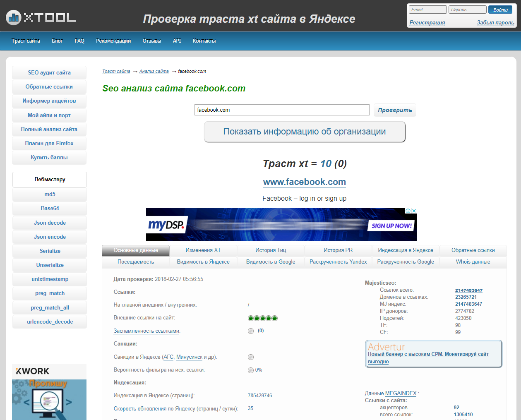This screenshot has height=420, width=521.
Task: Click the ad info icon on myDSP banner
Action: pos(408,211)
